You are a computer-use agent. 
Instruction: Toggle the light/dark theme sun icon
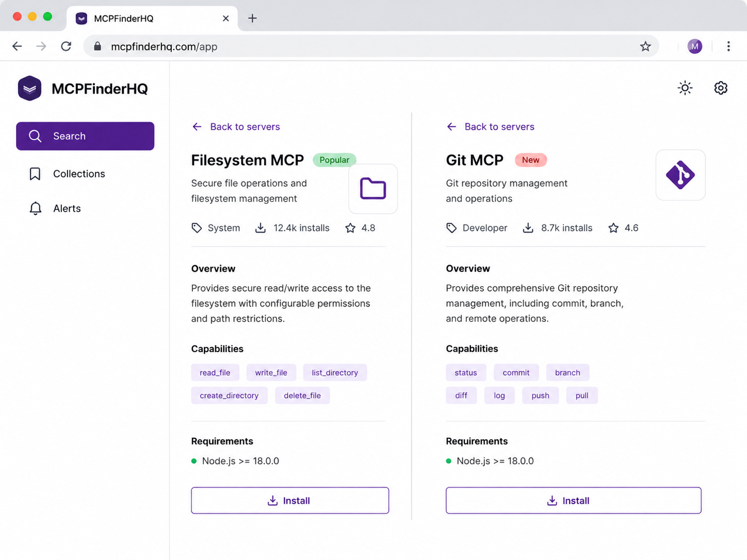(685, 88)
